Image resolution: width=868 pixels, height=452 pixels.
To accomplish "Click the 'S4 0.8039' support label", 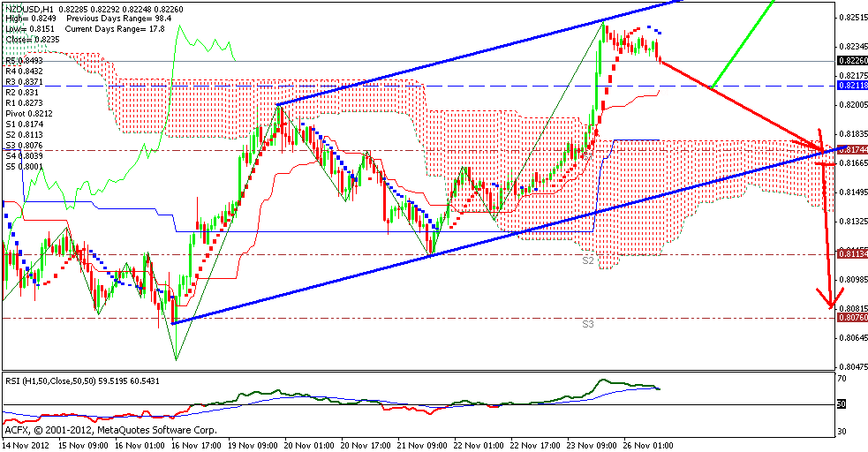I will 24,155.
